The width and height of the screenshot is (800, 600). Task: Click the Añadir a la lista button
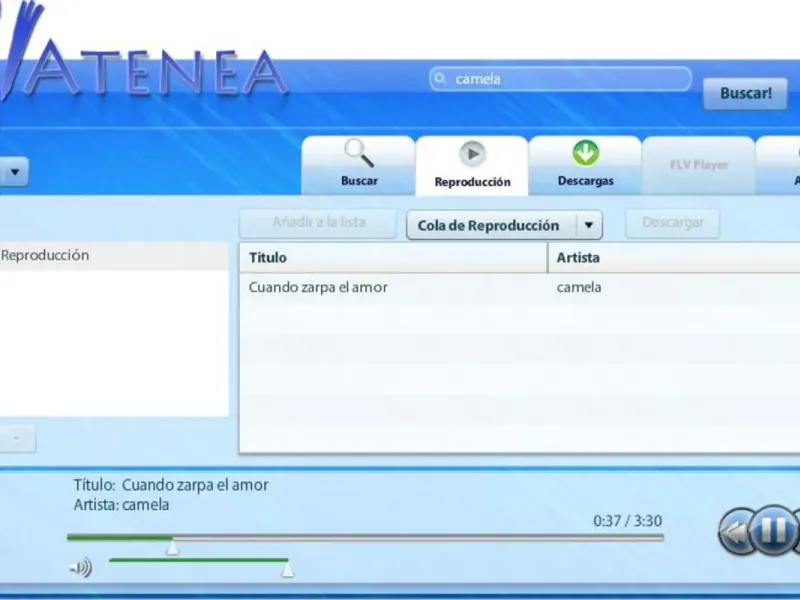318,223
